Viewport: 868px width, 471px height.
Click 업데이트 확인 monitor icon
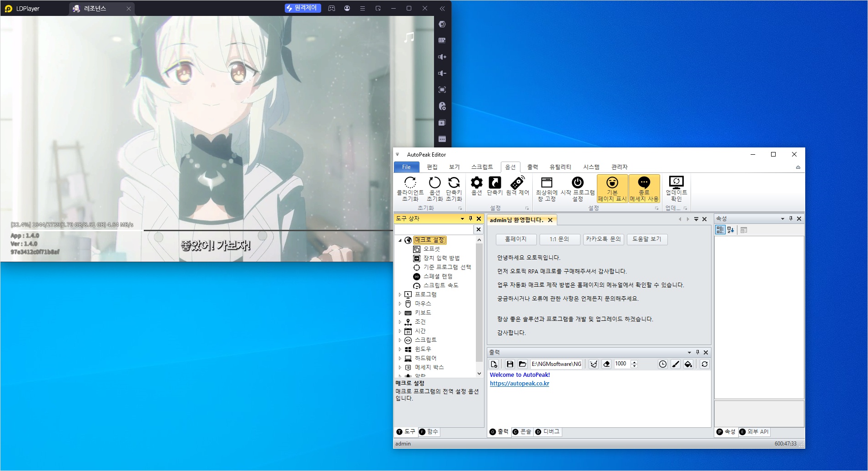click(676, 183)
